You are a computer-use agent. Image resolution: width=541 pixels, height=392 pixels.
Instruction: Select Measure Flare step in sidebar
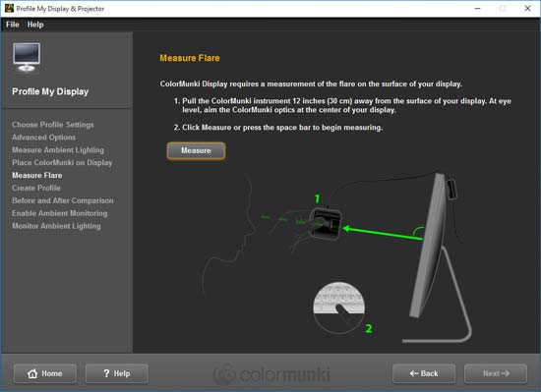pos(37,175)
